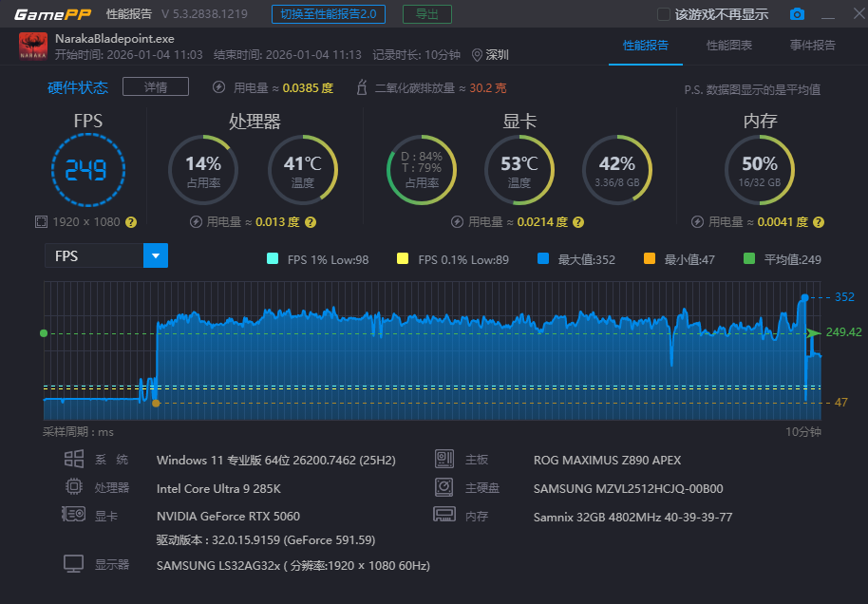868x604 pixels.
Task: Click the Shenzhen location pin icon
Action: click(x=477, y=55)
